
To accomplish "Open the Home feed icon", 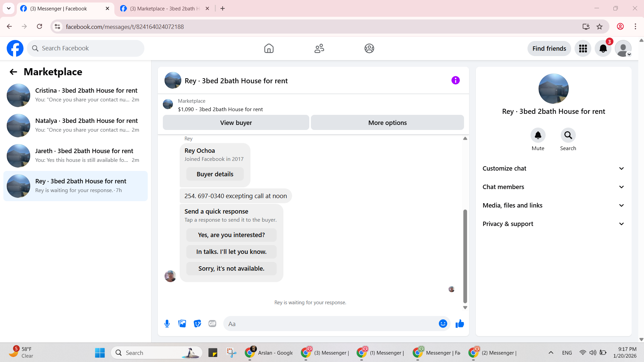I will pos(269,48).
